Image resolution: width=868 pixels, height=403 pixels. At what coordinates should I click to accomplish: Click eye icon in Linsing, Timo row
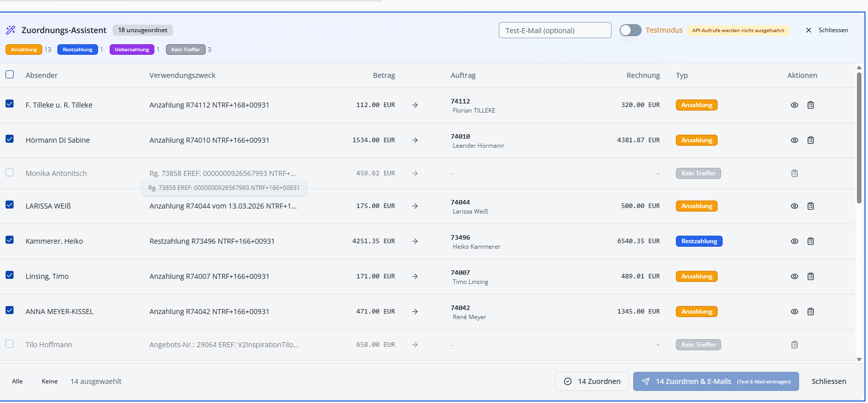795,276
